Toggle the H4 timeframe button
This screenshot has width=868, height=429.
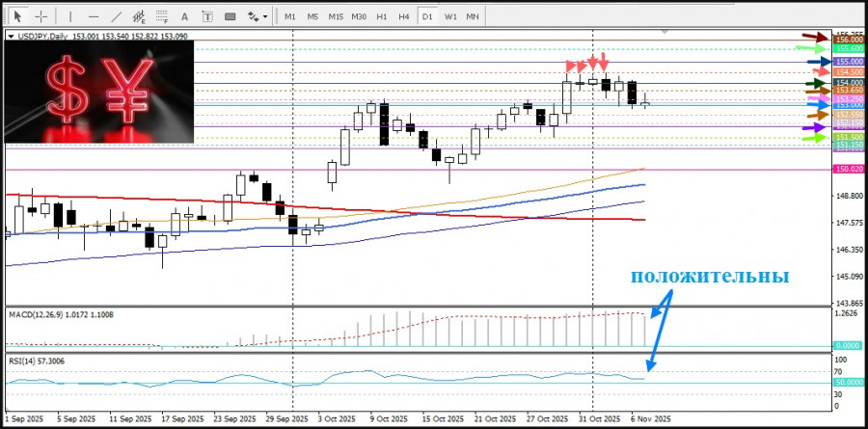(403, 16)
